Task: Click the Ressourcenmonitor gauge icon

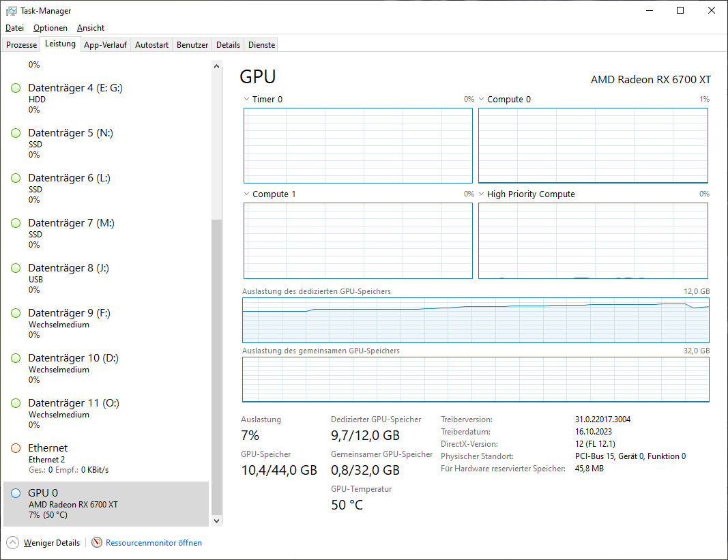Action: pos(97,542)
